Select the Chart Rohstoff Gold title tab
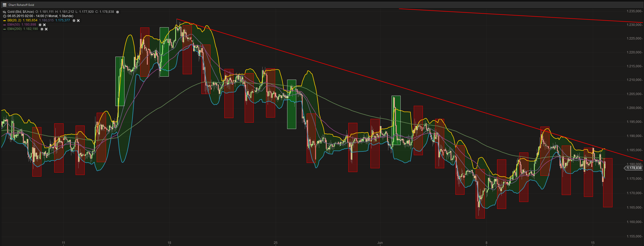644x246 pixels. point(21,5)
